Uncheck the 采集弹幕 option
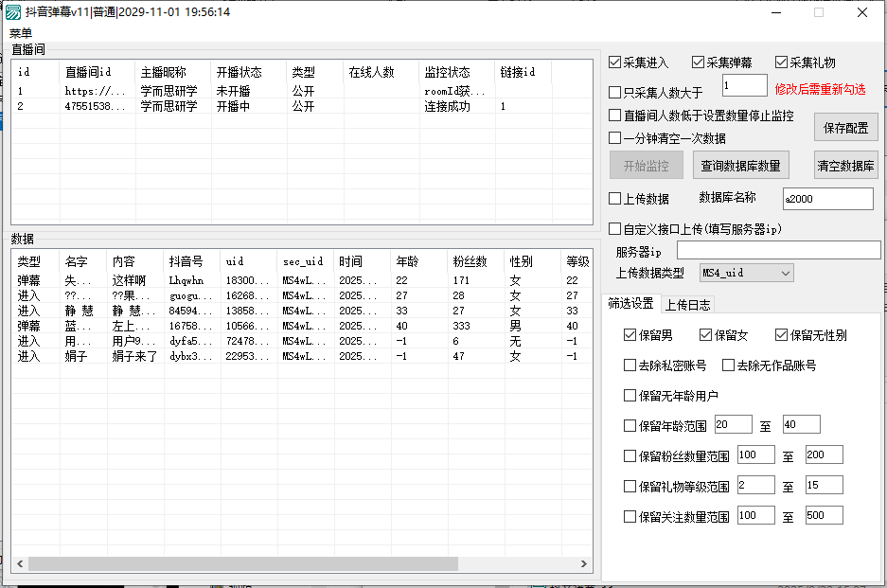The width and height of the screenshot is (887, 588). [x=699, y=62]
